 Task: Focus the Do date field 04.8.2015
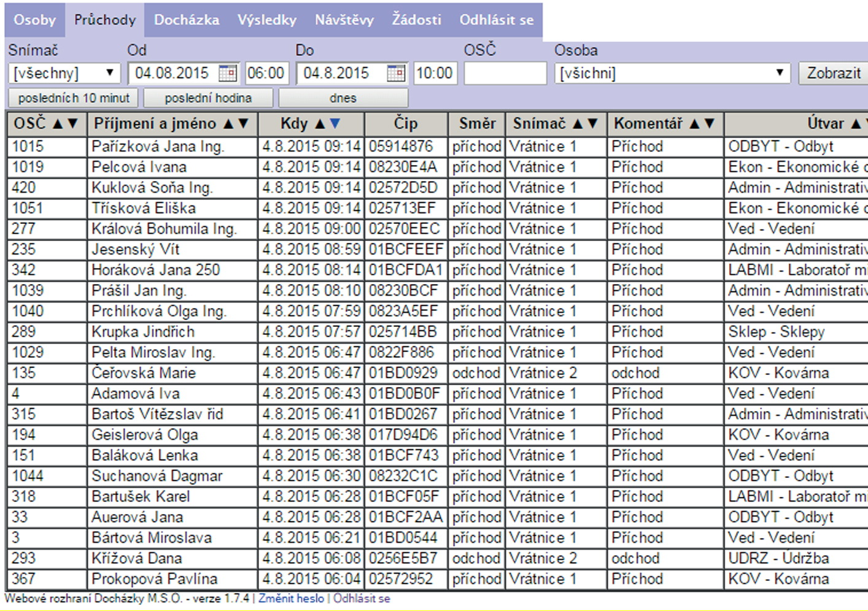click(342, 74)
